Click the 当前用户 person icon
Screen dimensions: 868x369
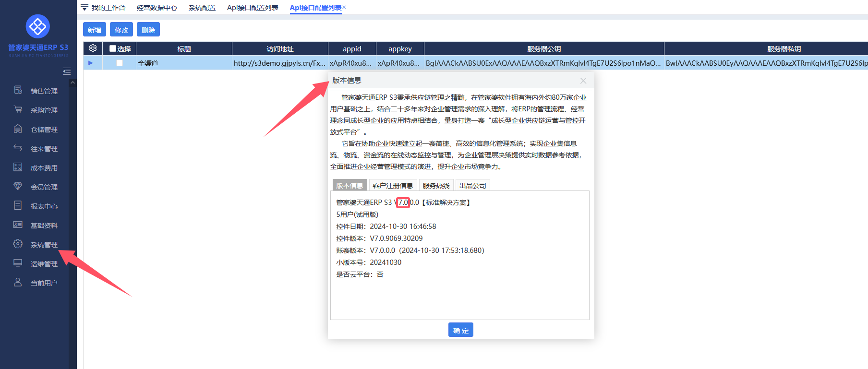click(x=18, y=282)
